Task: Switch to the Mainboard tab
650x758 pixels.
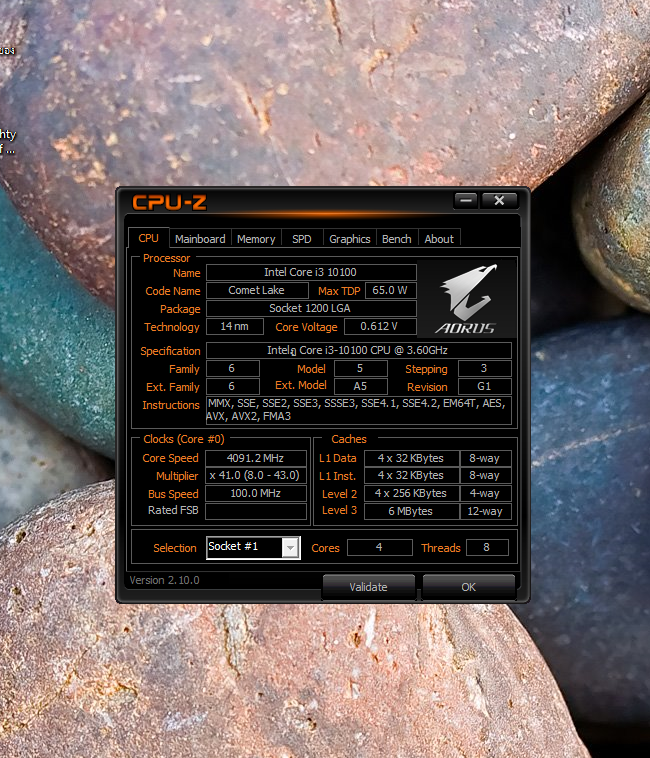Action: (x=200, y=239)
